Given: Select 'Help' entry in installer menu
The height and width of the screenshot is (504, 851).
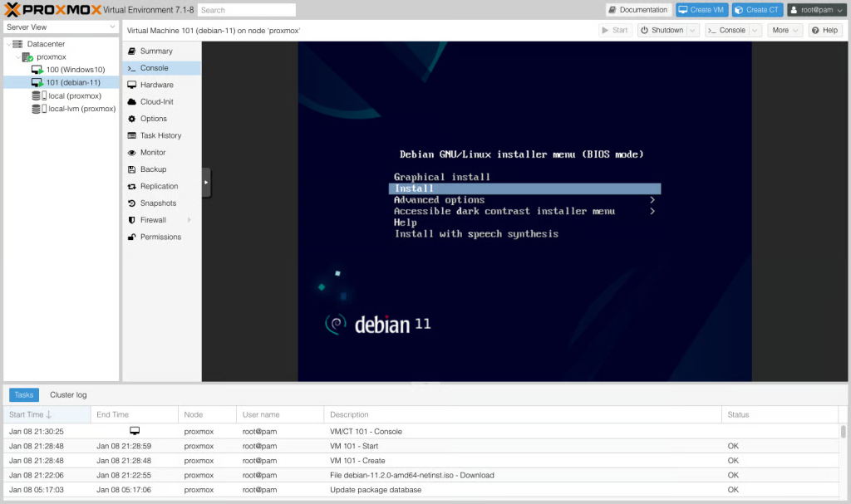Looking at the screenshot, I should (x=405, y=223).
